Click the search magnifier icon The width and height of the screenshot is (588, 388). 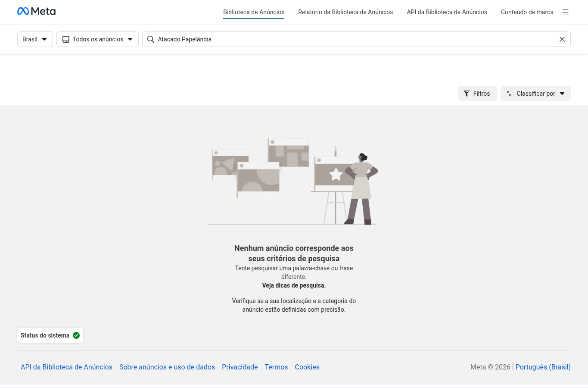pos(151,39)
